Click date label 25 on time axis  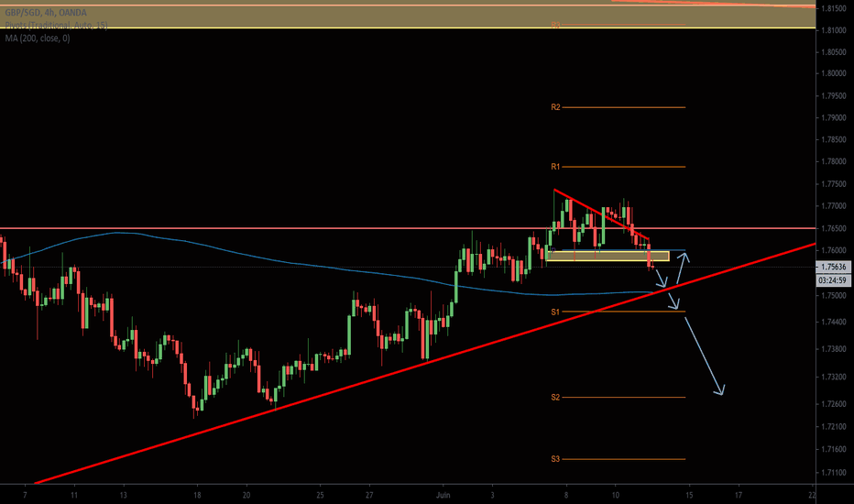tap(321, 495)
